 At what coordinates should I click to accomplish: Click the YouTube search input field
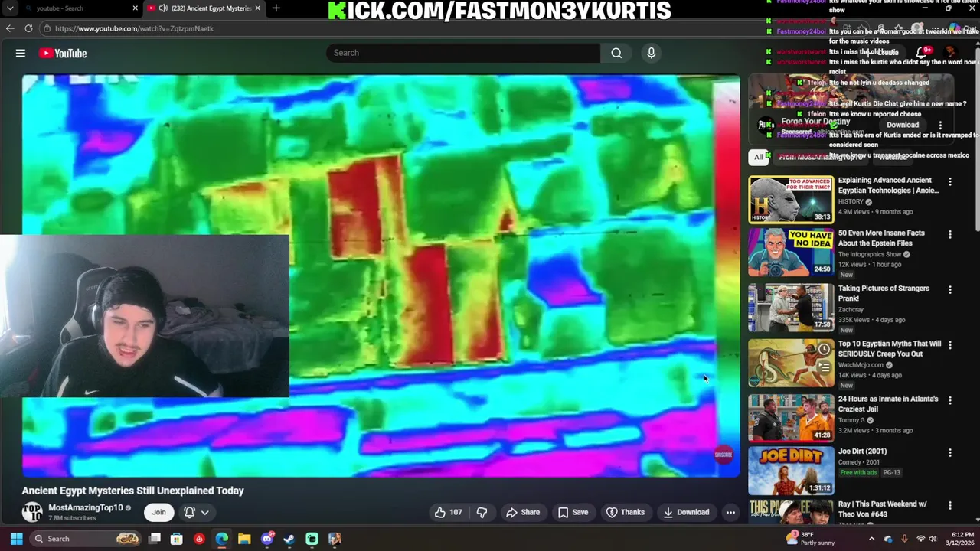click(463, 53)
